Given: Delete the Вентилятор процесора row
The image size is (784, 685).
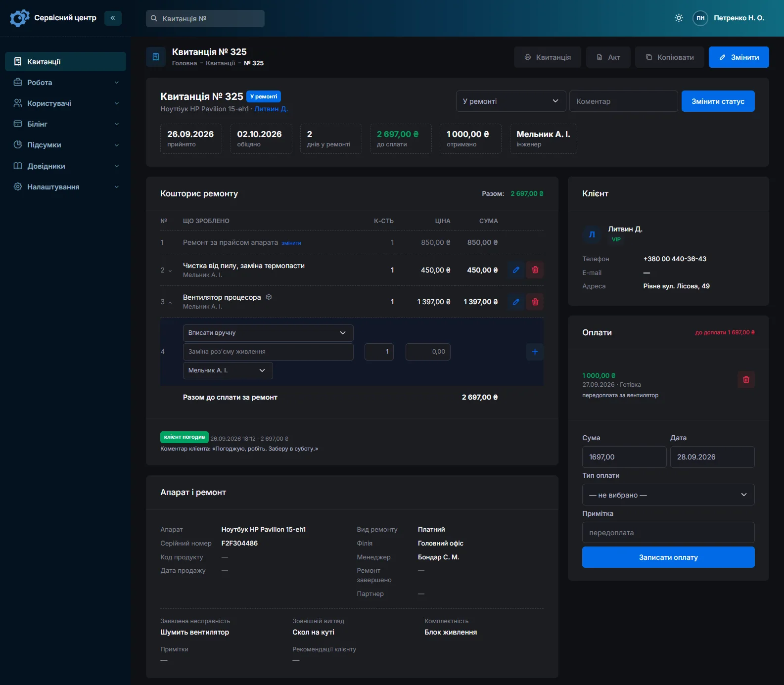Looking at the screenshot, I should [535, 302].
